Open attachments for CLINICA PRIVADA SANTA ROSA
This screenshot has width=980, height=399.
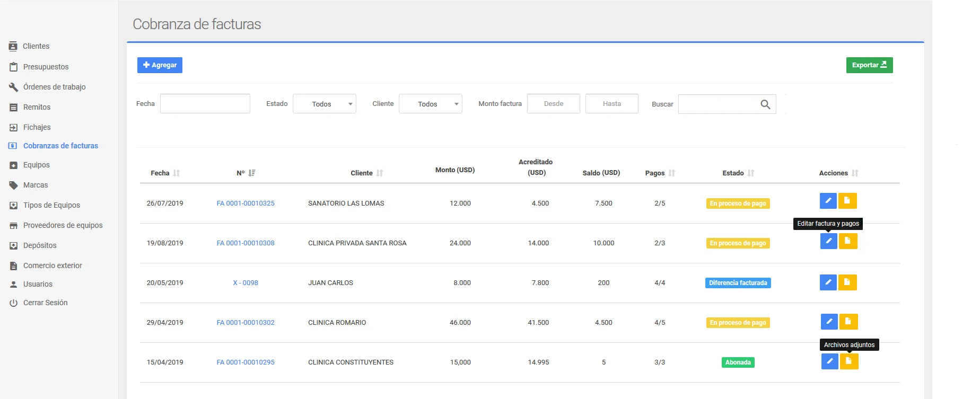click(x=847, y=241)
